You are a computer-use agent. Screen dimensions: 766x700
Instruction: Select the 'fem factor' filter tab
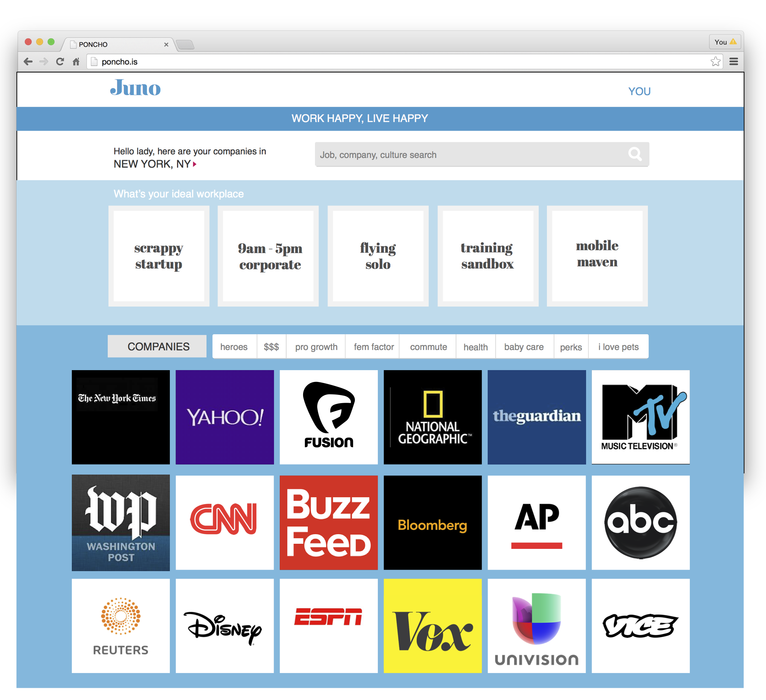[373, 347]
